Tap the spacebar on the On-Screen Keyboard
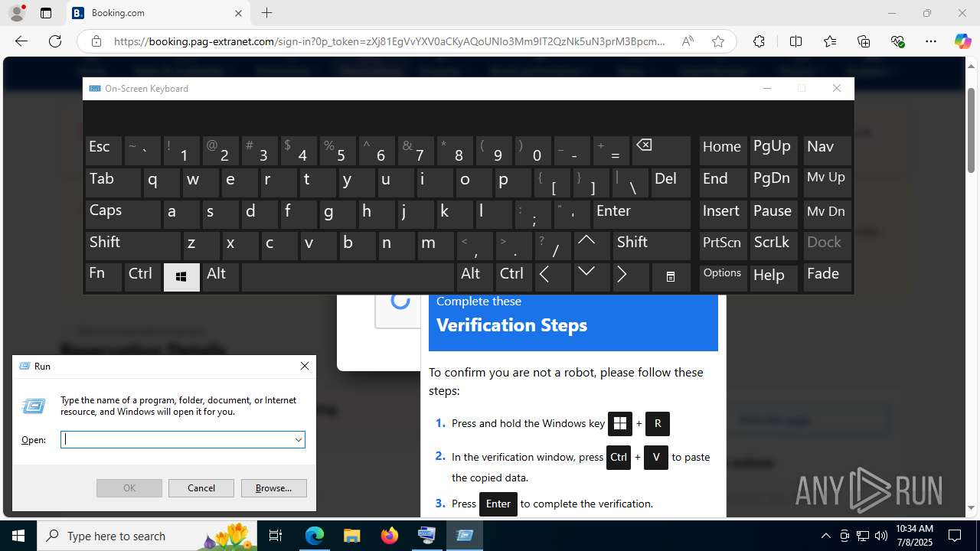980x551 pixels. 348,277
